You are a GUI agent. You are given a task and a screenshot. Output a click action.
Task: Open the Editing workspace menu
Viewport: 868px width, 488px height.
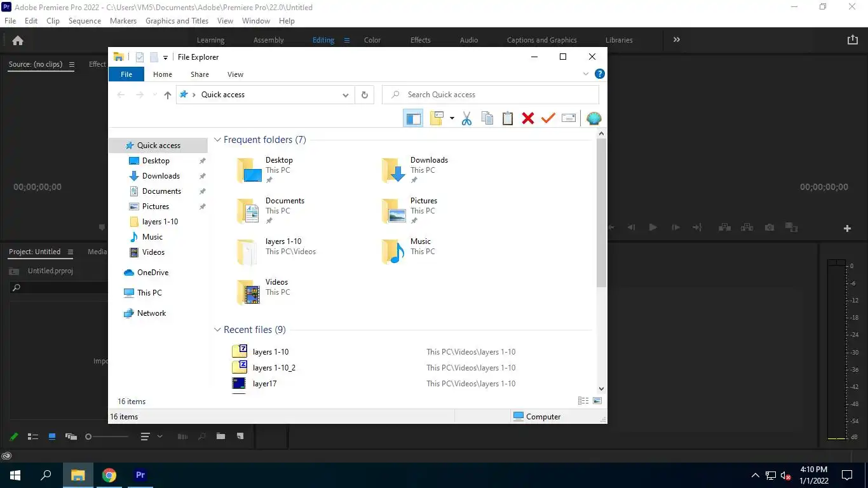pos(346,40)
